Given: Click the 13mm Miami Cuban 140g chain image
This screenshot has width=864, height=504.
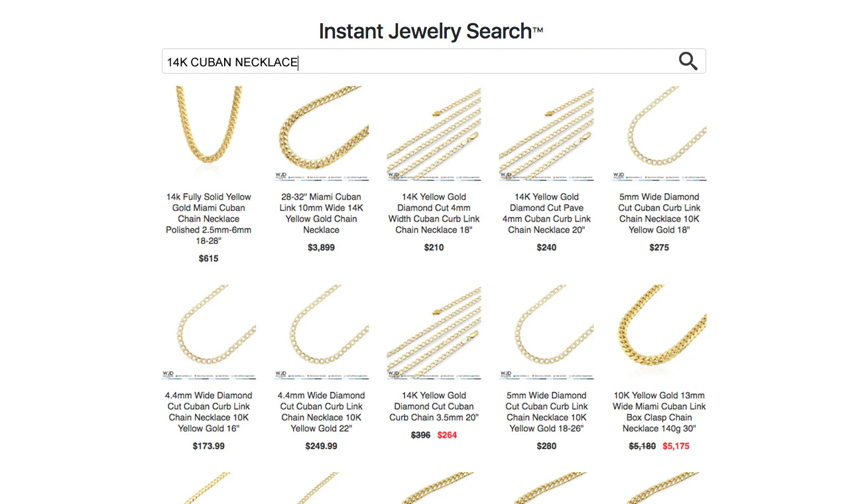Looking at the screenshot, I should pos(659,332).
